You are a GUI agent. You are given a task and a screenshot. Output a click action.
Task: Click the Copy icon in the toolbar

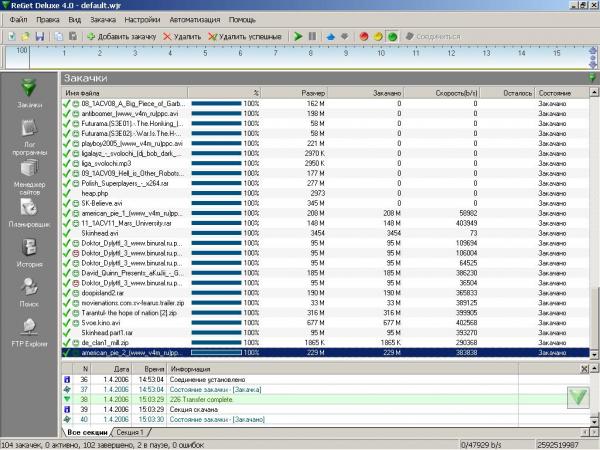click(59, 36)
